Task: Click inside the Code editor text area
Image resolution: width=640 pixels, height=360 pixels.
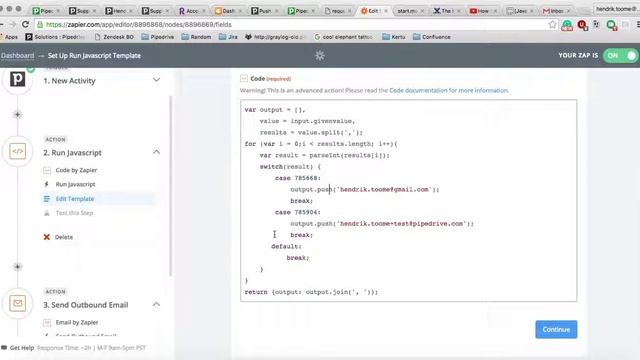Action: (408, 200)
